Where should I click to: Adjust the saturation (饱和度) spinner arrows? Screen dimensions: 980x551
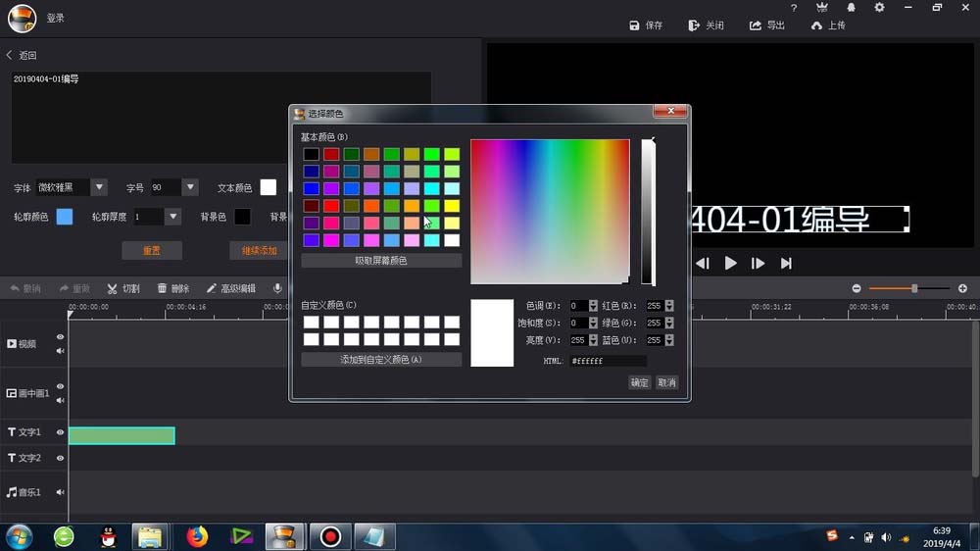click(593, 323)
